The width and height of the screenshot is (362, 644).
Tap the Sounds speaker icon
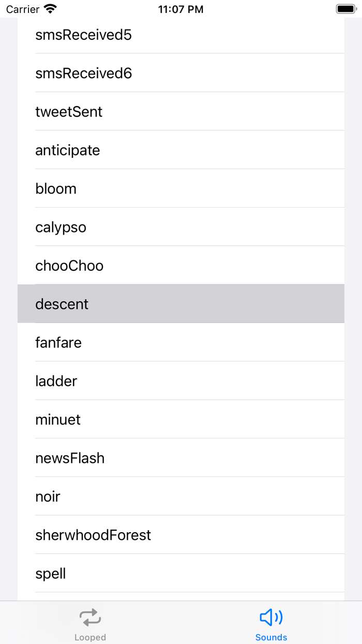(x=271, y=617)
